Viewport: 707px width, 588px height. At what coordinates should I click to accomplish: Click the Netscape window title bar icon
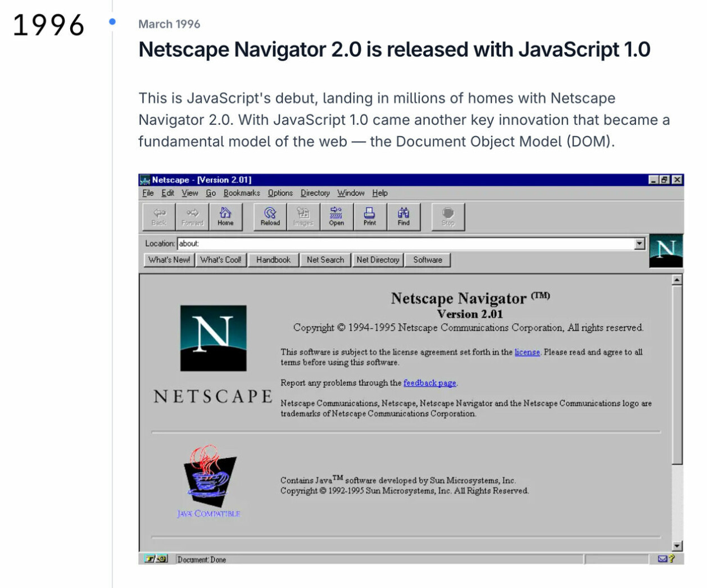pos(145,180)
